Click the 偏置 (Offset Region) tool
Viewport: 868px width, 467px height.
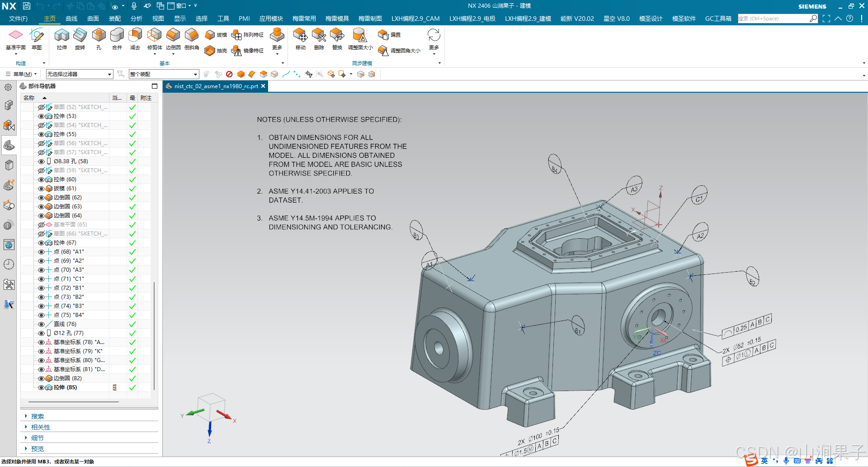click(389, 35)
